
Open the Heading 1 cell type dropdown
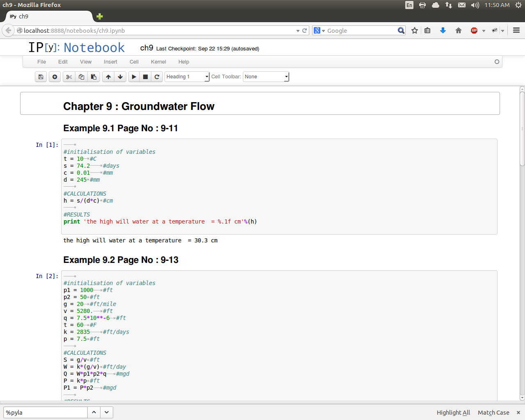click(187, 77)
